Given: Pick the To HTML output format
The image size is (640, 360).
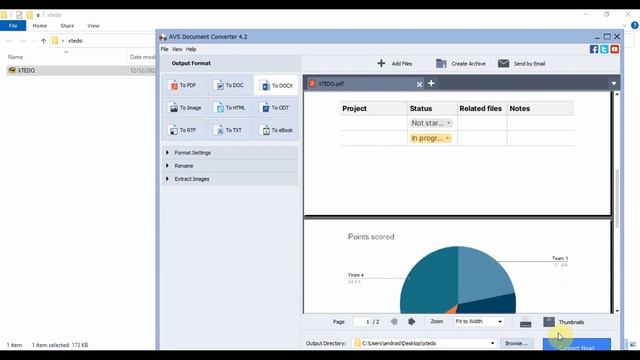Looking at the screenshot, I should click(231, 108).
